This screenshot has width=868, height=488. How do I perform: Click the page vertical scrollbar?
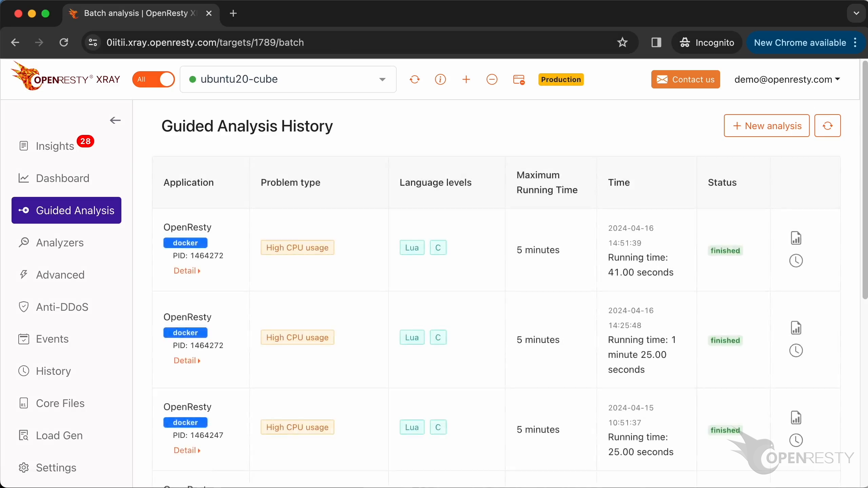pyautogui.click(x=864, y=180)
